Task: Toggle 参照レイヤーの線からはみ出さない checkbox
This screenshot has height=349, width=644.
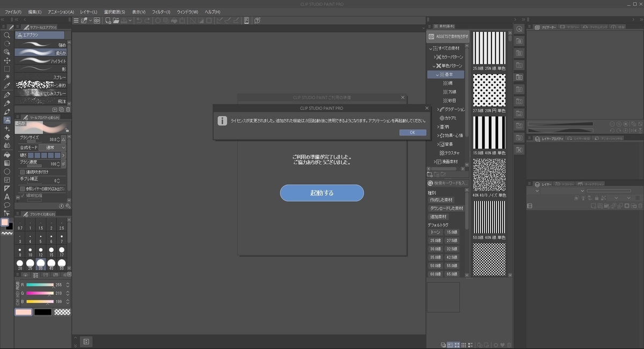Action: click(23, 189)
